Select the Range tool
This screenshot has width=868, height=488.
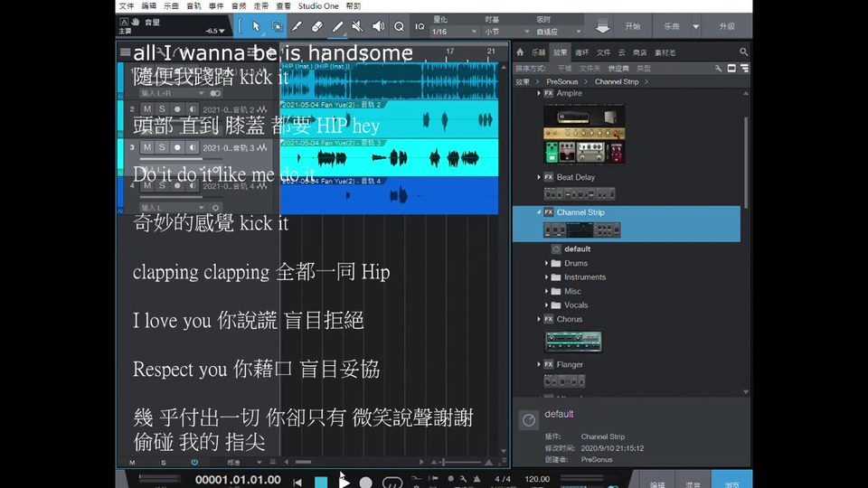click(x=277, y=26)
